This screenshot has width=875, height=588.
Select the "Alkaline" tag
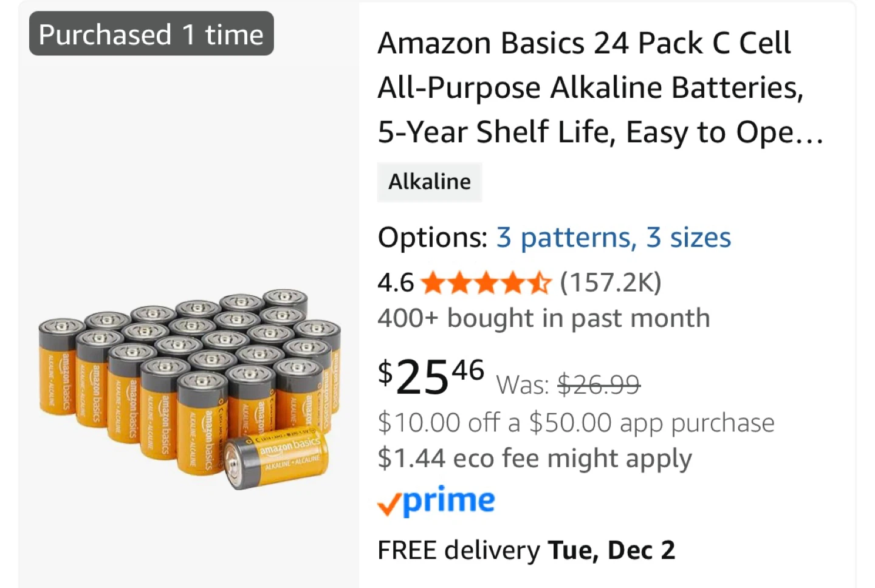tap(430, 182)
